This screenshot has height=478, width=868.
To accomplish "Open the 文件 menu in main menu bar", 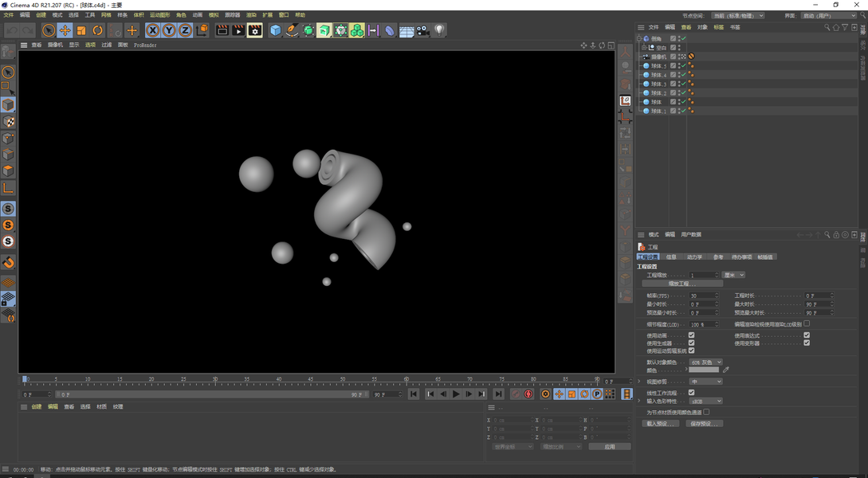I will pyautogui.click(x=8, y=15).
